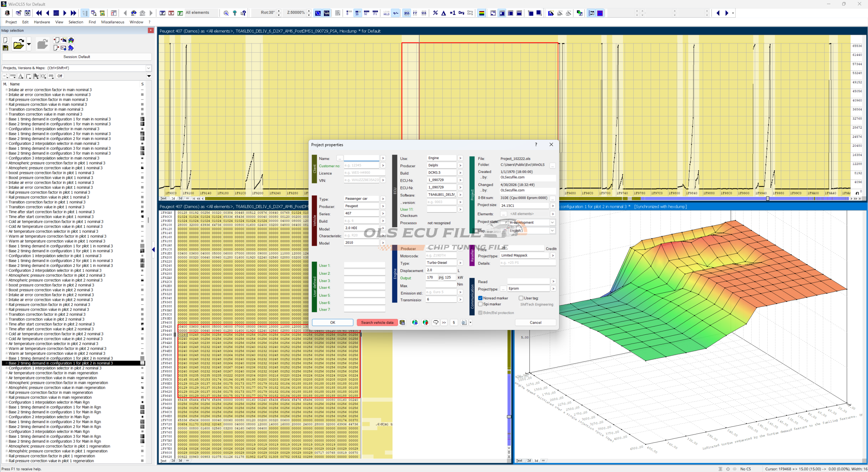The width and height of the screenshot is (868, 472).
Task: Toggle the +/- signed values icon
Action: point(396,13)
